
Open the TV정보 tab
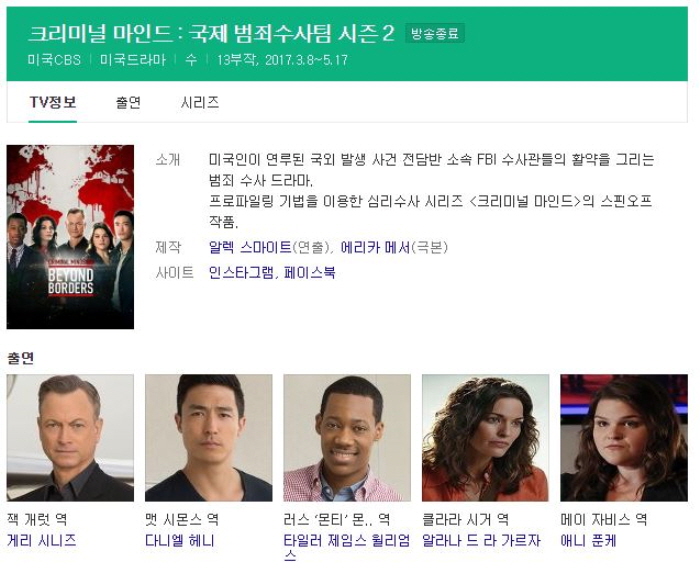(53, 103)
